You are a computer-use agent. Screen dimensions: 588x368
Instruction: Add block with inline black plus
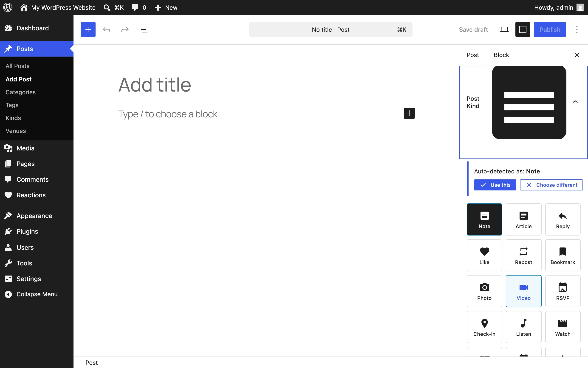409,113
